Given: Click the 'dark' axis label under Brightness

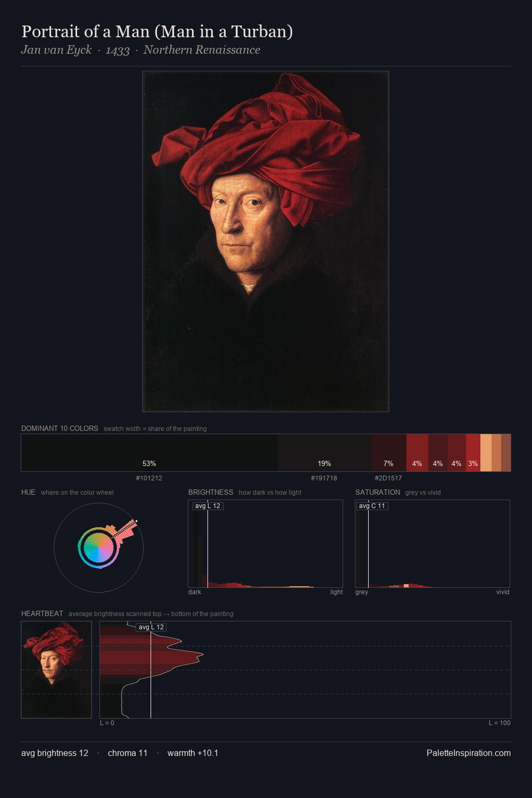Looking at the screenshot, I should click(x=195, y=592).
